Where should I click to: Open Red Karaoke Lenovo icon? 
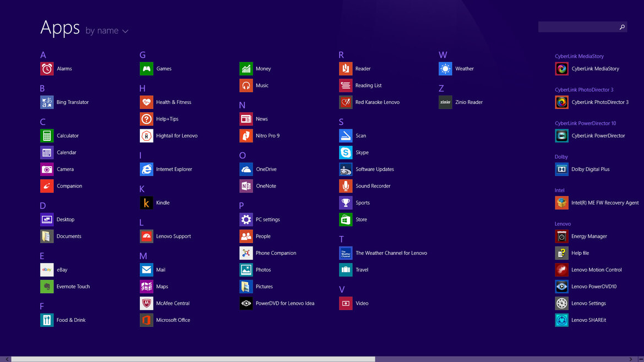346,102
